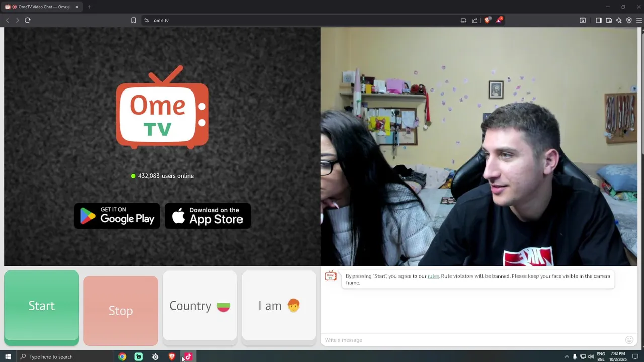Screen dimensions: 644x362
Task: Click the taskbar search box
Action: pyautogui.click(x=64, y=357)
